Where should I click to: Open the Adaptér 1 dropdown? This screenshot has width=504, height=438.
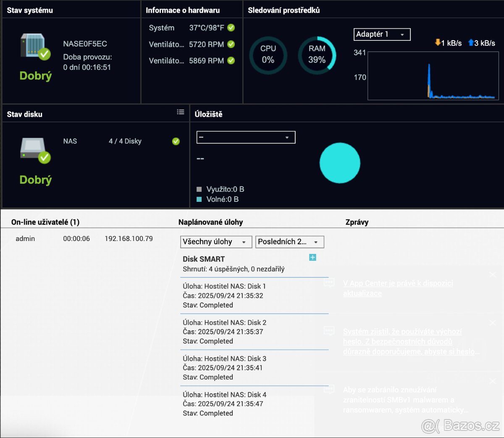tap(382, 34)
